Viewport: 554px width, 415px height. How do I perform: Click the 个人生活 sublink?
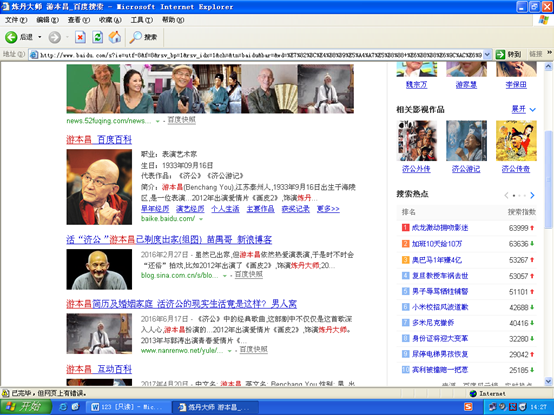tap(225, 209)
